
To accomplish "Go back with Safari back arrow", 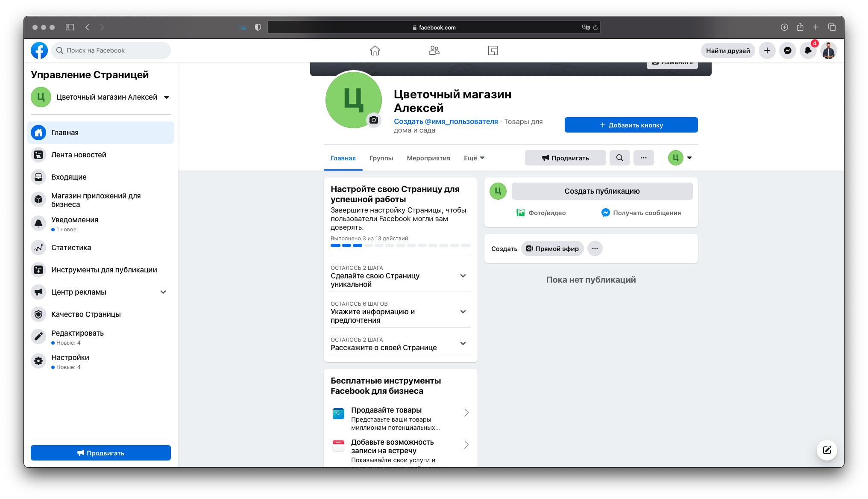I will 87,27.
